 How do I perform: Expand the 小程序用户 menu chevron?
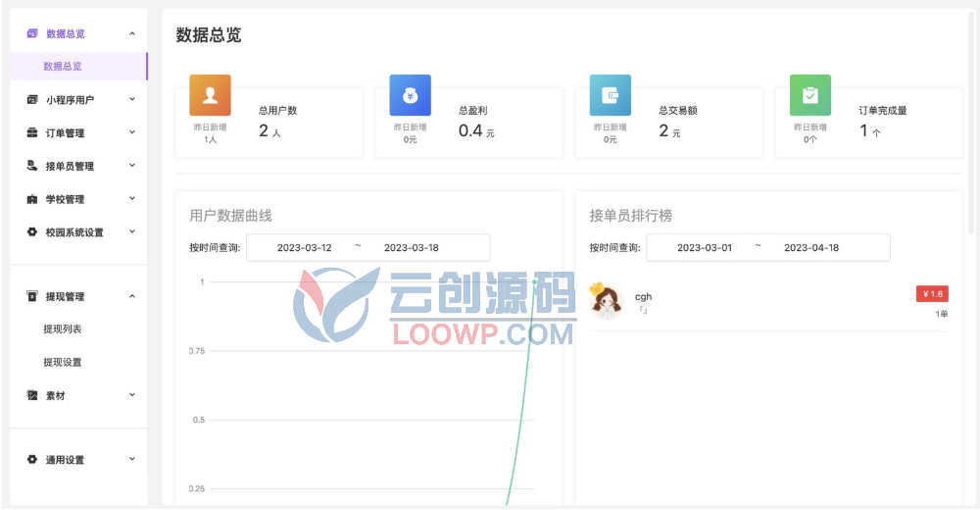pos(132,99)
